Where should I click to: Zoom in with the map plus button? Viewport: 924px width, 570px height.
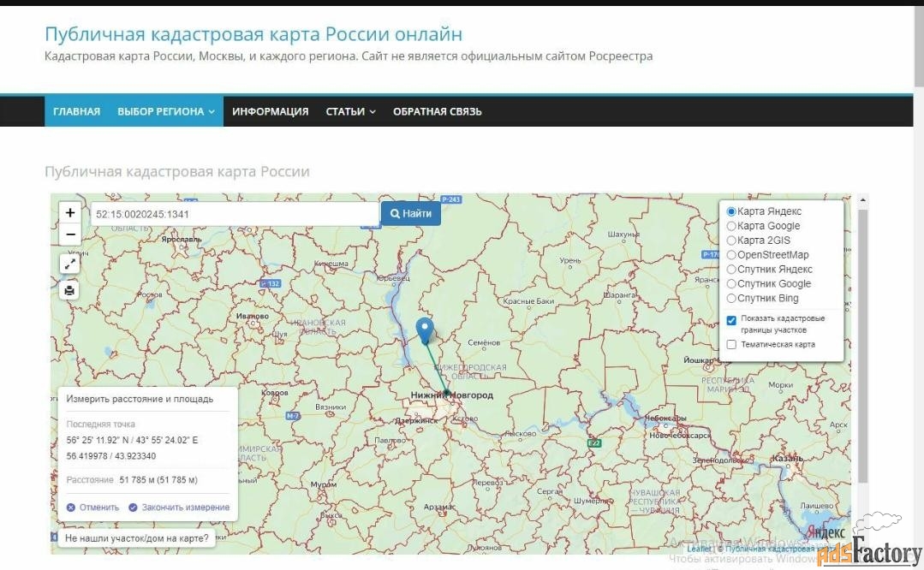pos(70,213)
